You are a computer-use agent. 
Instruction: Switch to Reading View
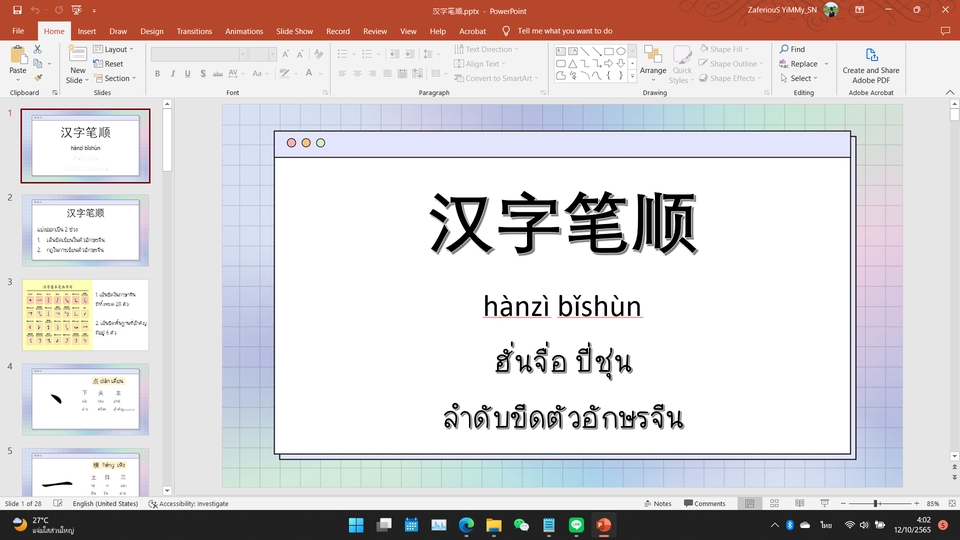800,503
